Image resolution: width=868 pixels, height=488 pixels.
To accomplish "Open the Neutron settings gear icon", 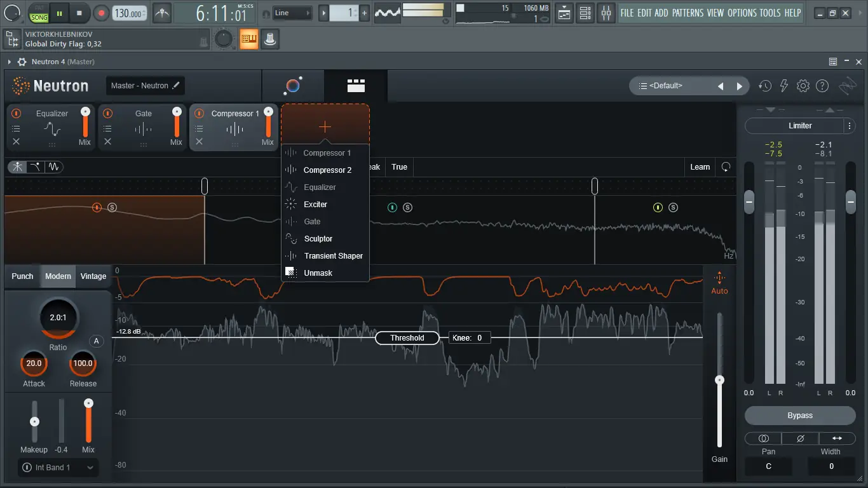I will coord(803,85).
